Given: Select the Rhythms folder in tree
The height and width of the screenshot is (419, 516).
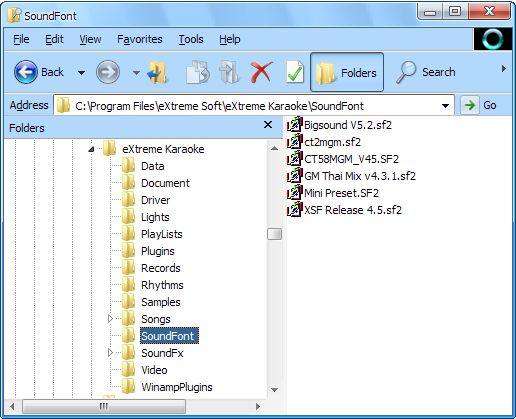Looking at the screenshot, I should [162, 285].
